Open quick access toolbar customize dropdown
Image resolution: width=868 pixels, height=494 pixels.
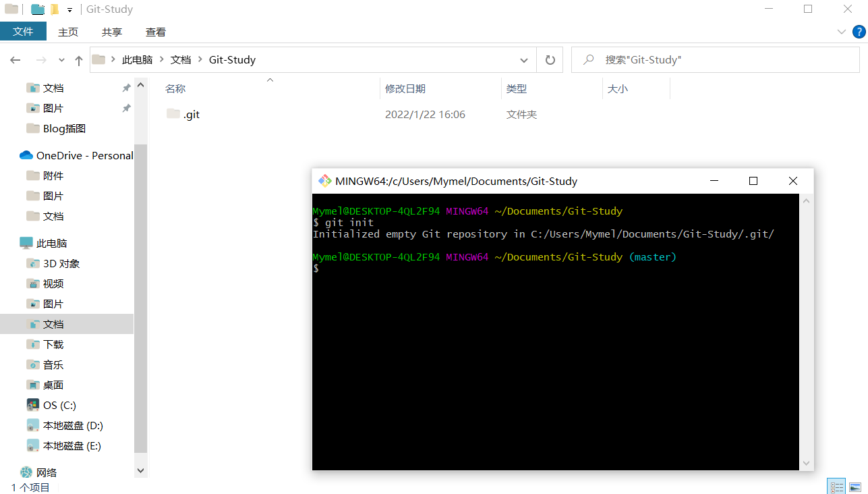pos(69,10)
